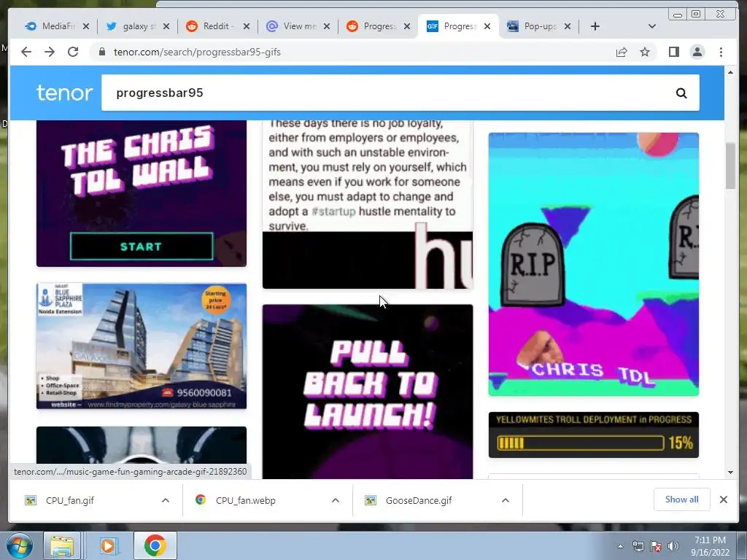Viewport: 747px width, 560px height.
Task: Close the galaxy Twitter tab
Action: pyautogui.click(x=166, y=26)
